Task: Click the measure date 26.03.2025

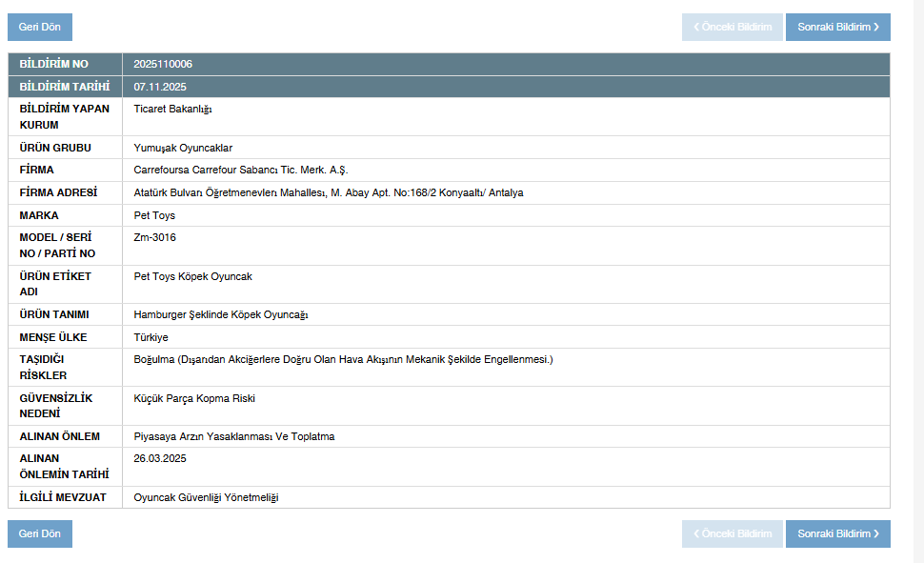Action: click(x=160, y=458)
